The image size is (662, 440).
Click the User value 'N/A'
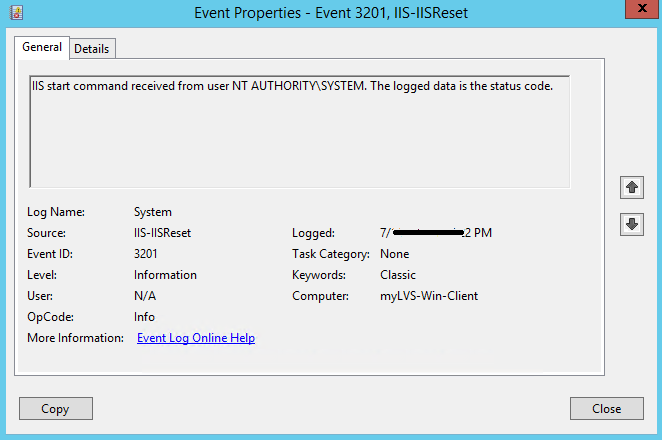(x=145, y=296)
